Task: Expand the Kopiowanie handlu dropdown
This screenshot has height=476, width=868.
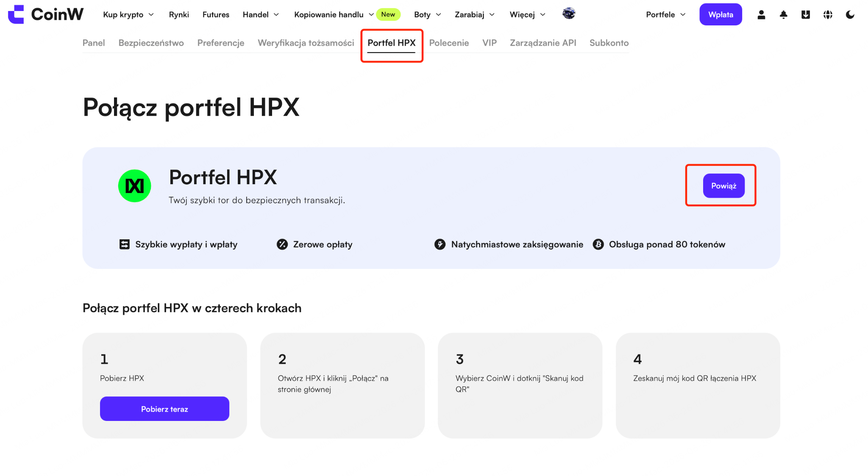Action: pos(334,14)
